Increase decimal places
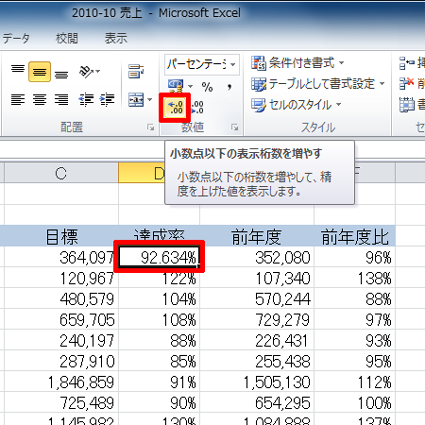This screenshot has height=425, width=425. (175, 107)
